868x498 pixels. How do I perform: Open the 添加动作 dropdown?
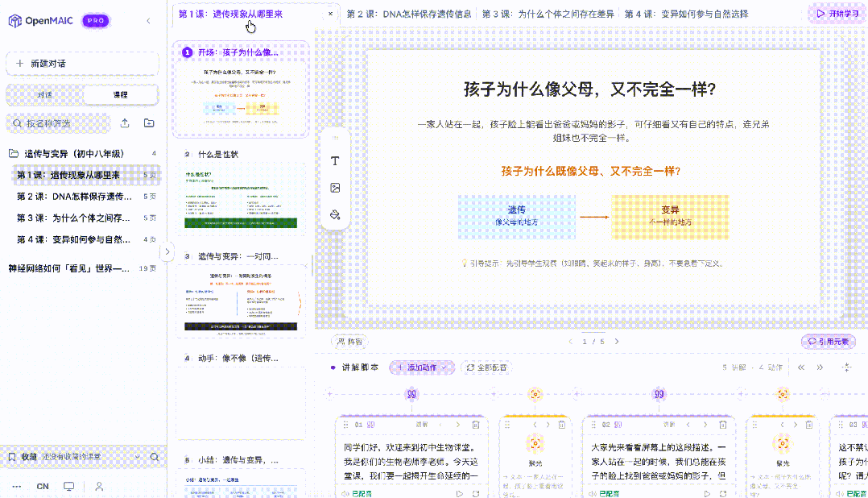click(x=422, y=367)
